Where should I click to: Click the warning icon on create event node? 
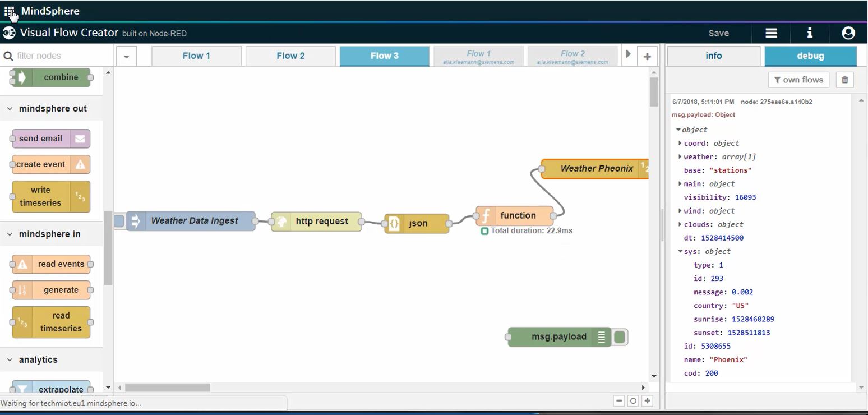80,164
